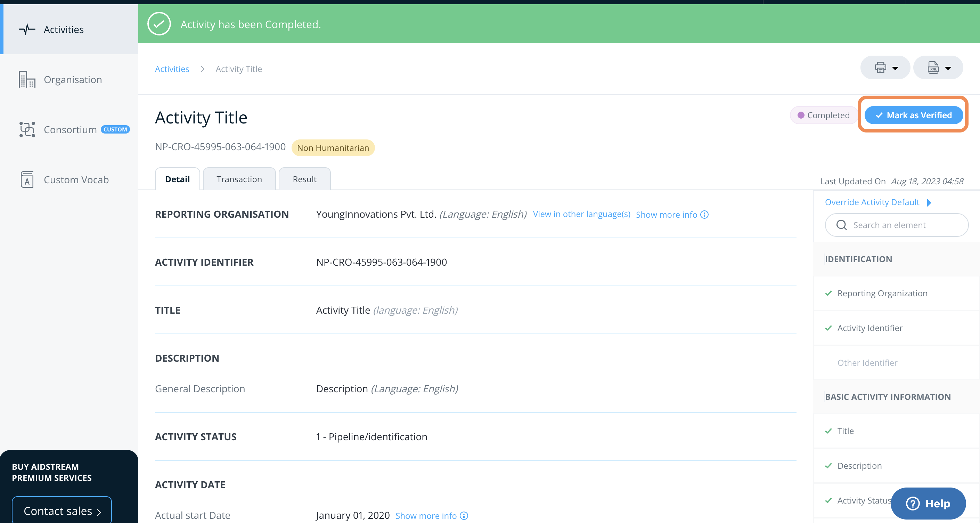Viewport: 980px width, 523px height.
Task: Jump to Activity Status element
Action: pos(864,500)
